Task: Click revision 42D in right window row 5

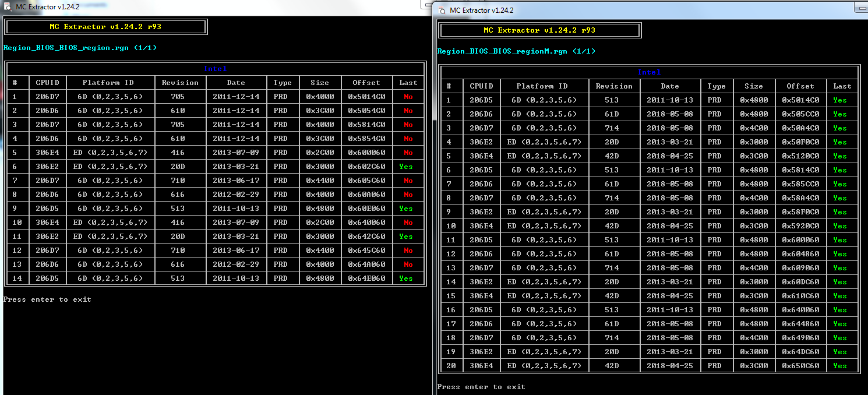Action: (612, 156)
